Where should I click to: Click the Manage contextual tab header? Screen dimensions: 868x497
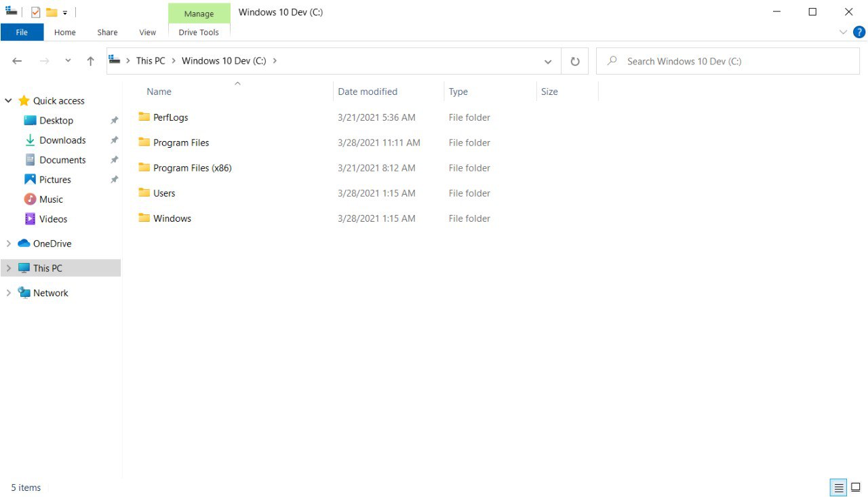click(x=199, y=14)
